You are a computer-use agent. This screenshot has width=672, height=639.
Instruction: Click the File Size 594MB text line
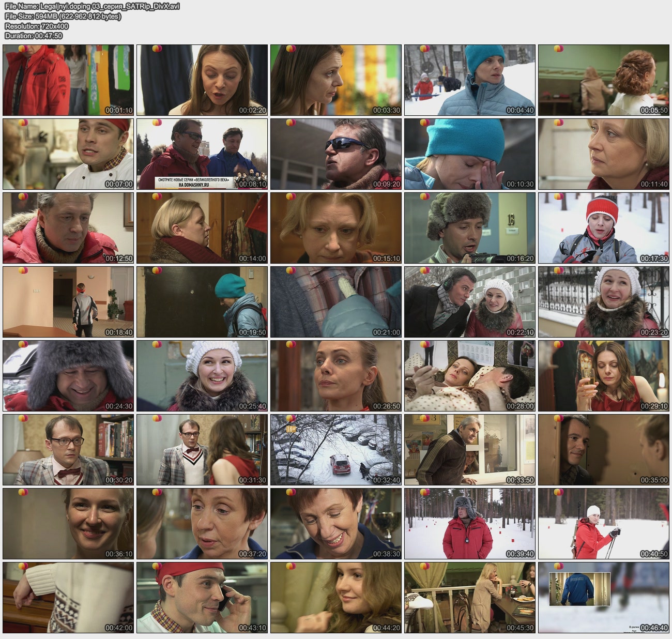(63, 16)
